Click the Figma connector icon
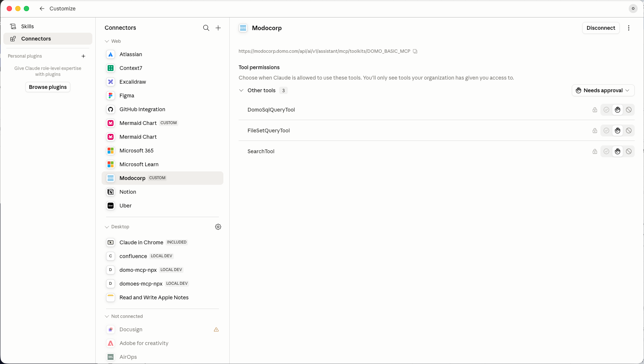 (111, 96)
